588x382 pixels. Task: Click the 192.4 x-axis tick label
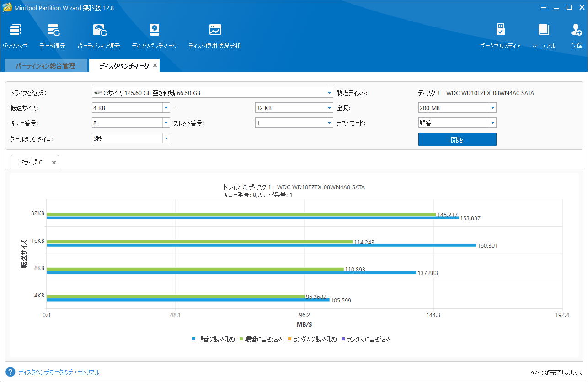point(562,315)
